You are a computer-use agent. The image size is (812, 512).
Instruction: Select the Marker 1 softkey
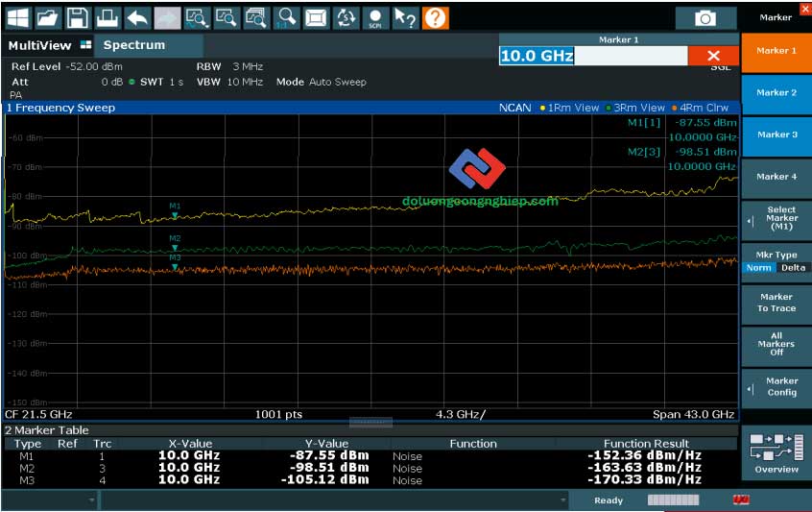click(776, 54)
